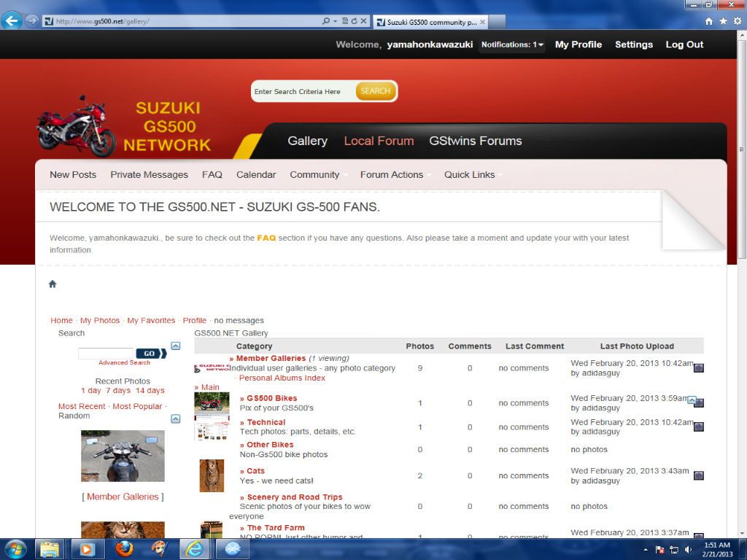Open the browser tools gear icon
Viewport: 747px width, 560px height.
(735, 21)
